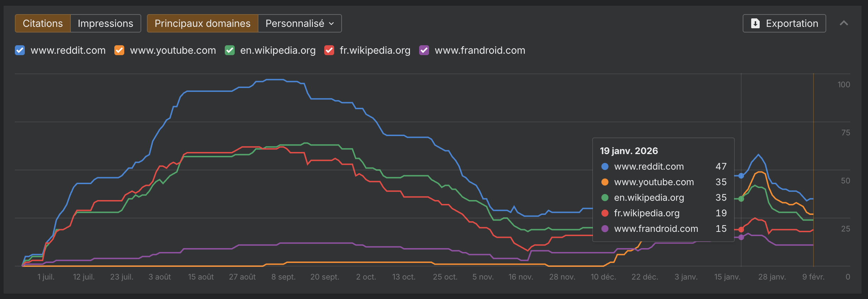Switch to the Impressions tab

105,23
